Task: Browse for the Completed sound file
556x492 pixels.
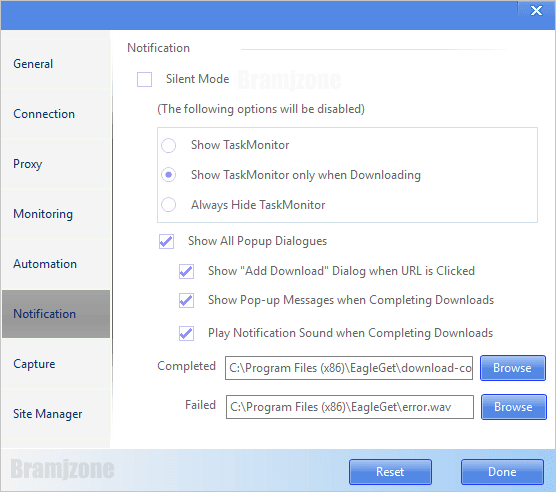Action: [x=513, y=368]
